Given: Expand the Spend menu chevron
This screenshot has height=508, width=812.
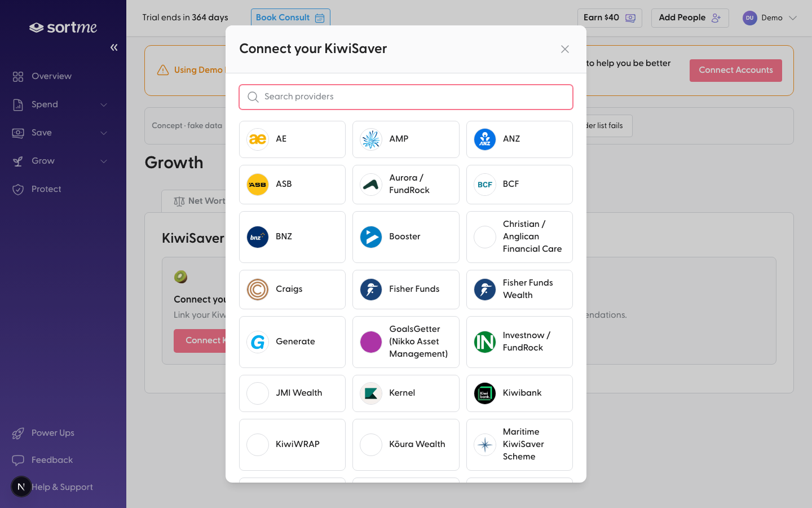Looking at the screenshot, I should coord(104,104).
